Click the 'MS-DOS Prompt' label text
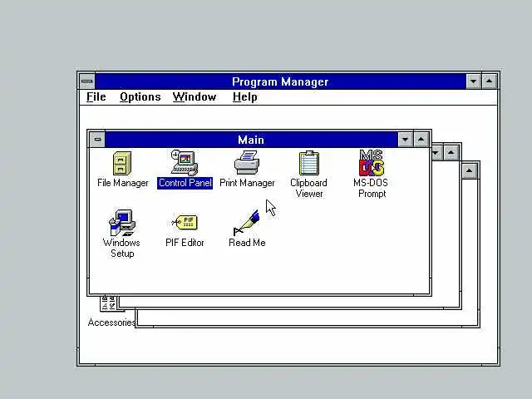Image resolution: width=532 pixels, height=399 pixels. [372, 188]
